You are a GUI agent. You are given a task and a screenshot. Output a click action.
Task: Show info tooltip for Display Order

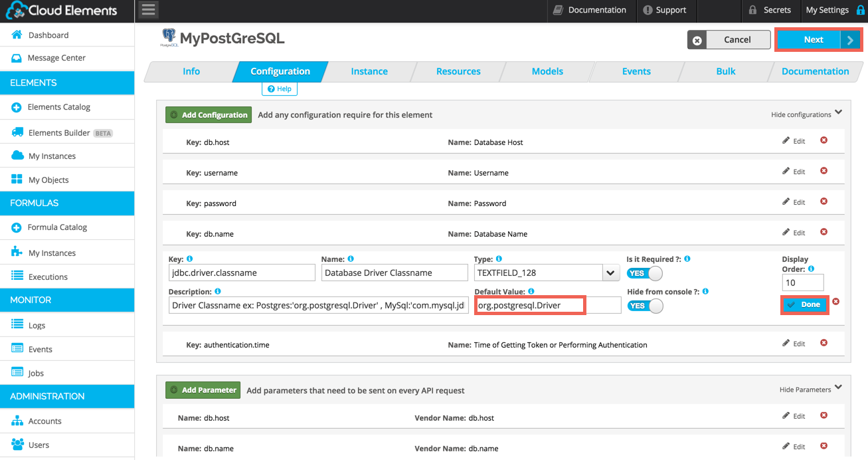pos(812,269)
